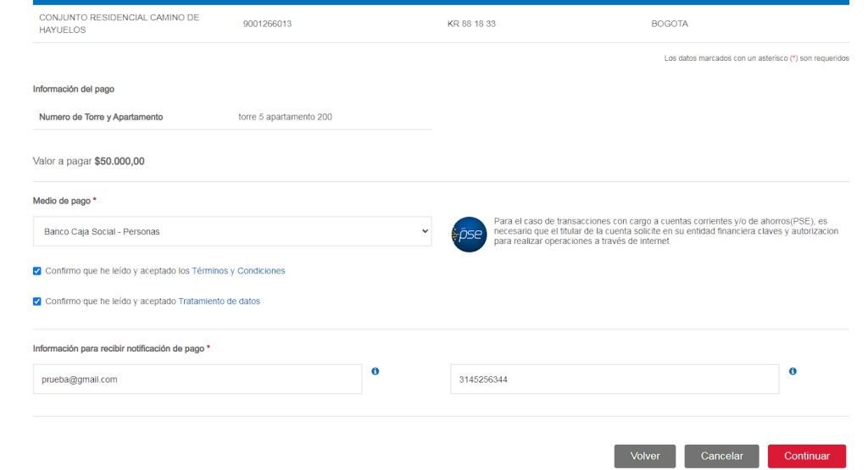Open the Tratamiento de datos link
The width and height of the screenshot is (868, 470).
click(x=219, y=301)
